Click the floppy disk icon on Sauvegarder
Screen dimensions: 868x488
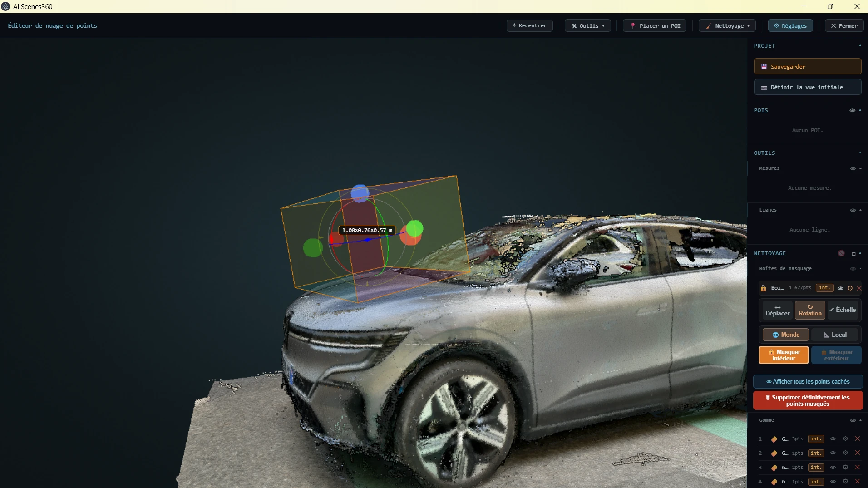point(764,67)
